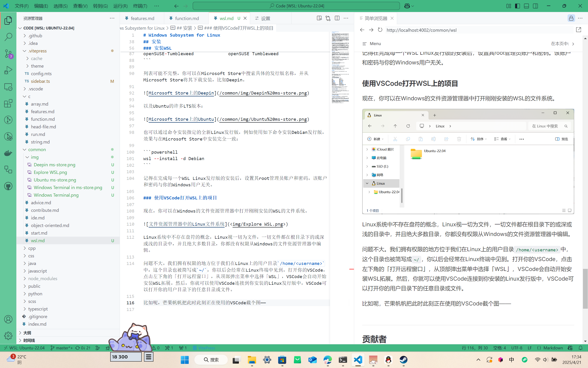Change UTF-8 encoding in status bar
Screen dimensions: 588x368
tap(517, 348)
